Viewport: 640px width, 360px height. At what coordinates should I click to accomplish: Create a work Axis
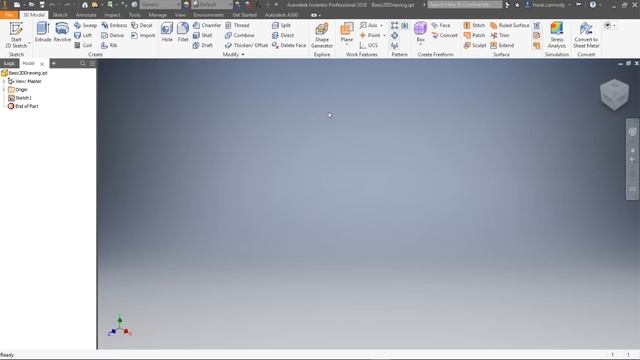[368, 25]
